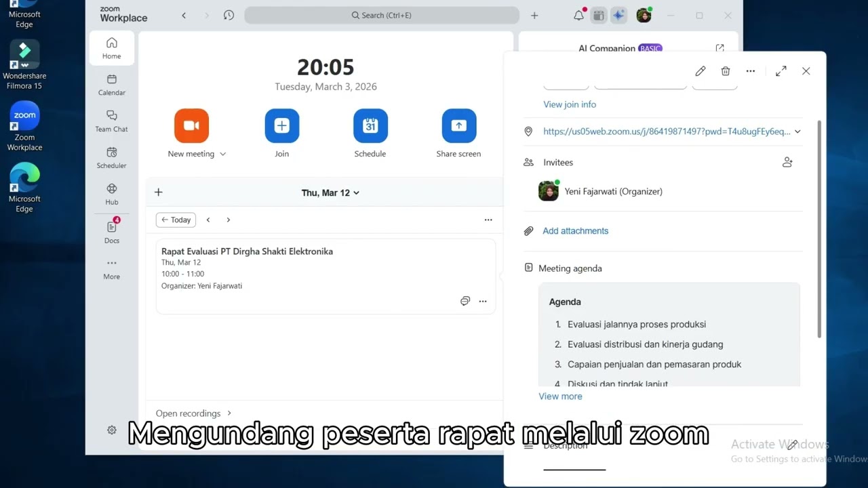Select agenda item "Capaian penjualan dan pemasaran produk"
Image resolution: width=868 pixels, height=488 pixels.
point(654,364)
